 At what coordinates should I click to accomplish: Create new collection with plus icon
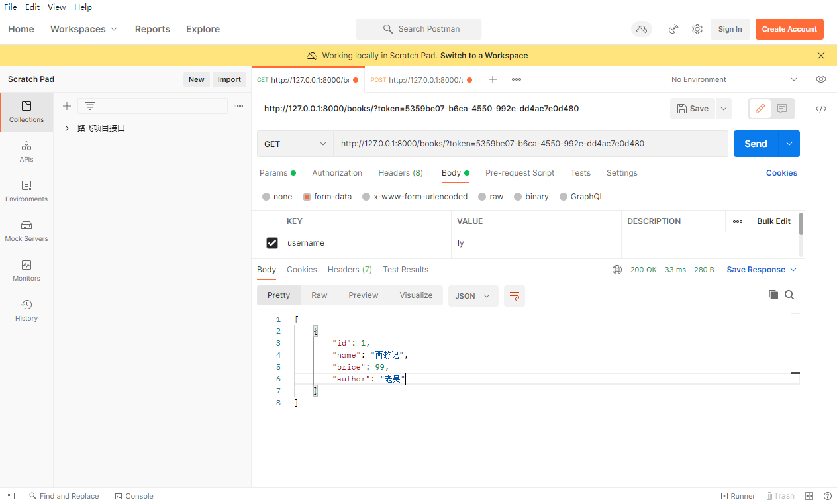[x=67, y=106]
